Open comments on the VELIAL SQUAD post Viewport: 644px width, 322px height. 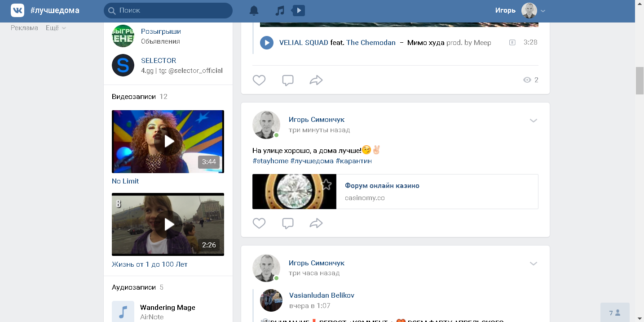(288, 80)
